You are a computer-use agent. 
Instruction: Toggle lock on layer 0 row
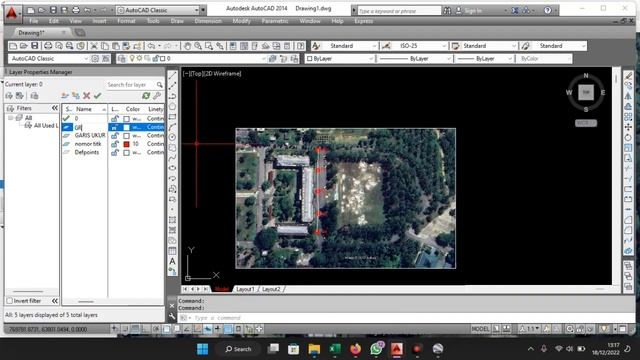(115, 118)
